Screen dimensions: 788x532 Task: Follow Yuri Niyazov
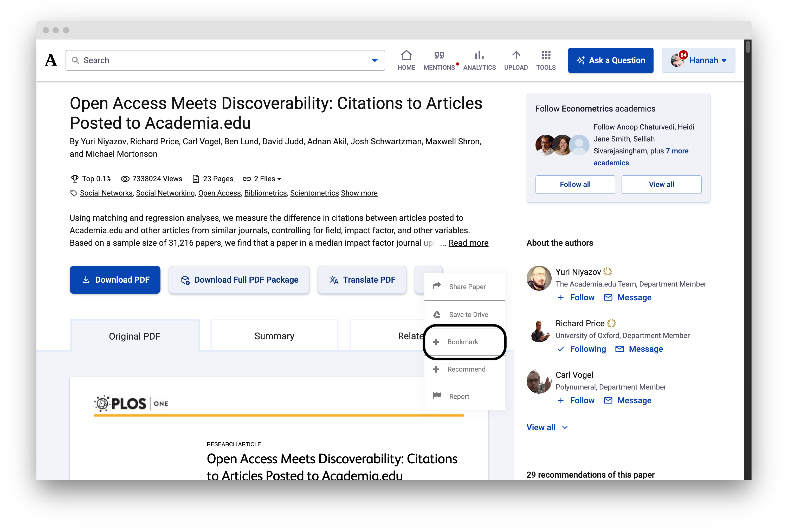576,297
